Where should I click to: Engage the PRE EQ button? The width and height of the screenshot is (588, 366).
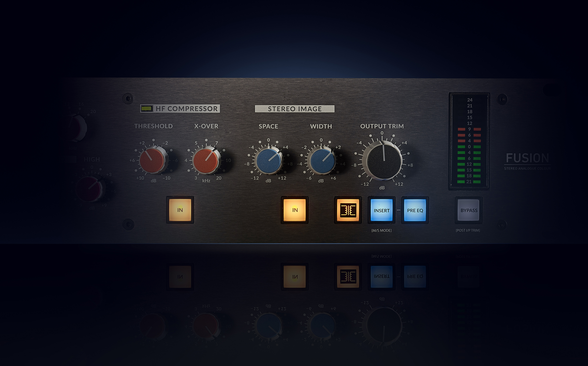(415, 210)
